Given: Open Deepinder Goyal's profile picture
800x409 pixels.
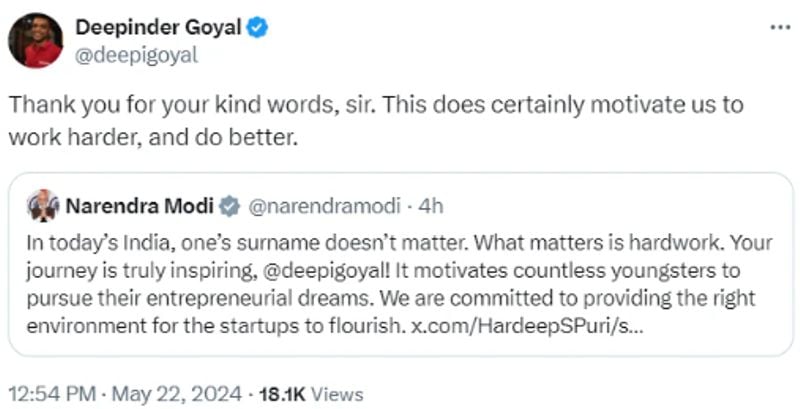Looking at the screenshot, I should (36, 41).
